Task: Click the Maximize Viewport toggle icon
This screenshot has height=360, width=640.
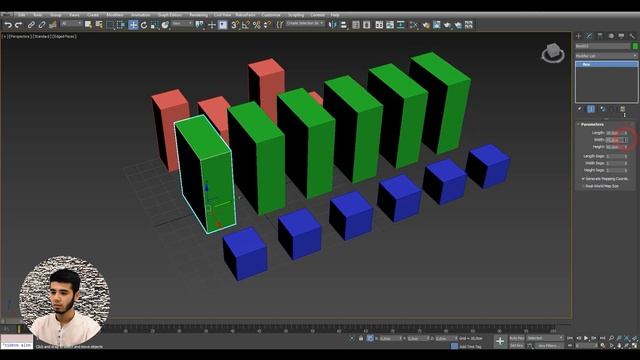Action: [635, 346]
